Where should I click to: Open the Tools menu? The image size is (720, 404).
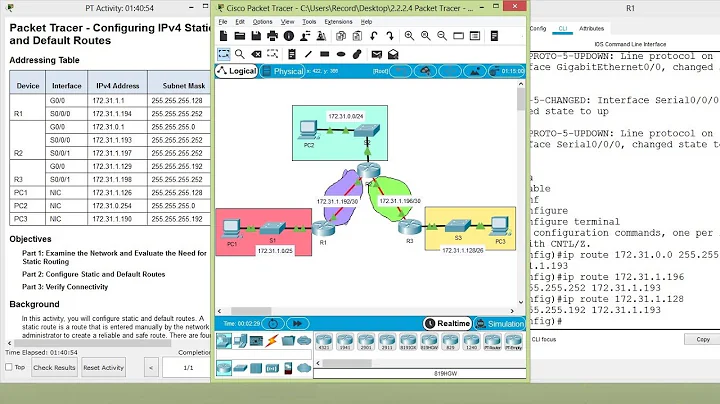[309, 22]
